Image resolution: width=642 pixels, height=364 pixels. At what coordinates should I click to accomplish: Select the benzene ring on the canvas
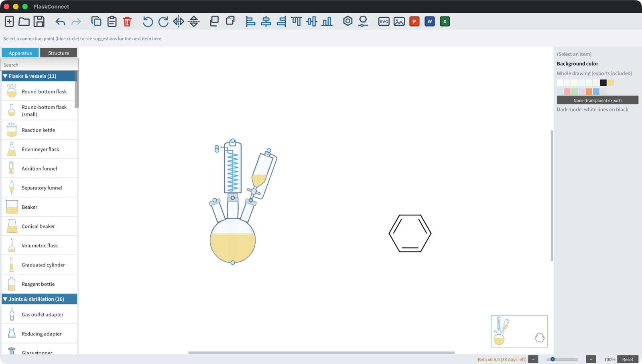(x=410, y=233)
